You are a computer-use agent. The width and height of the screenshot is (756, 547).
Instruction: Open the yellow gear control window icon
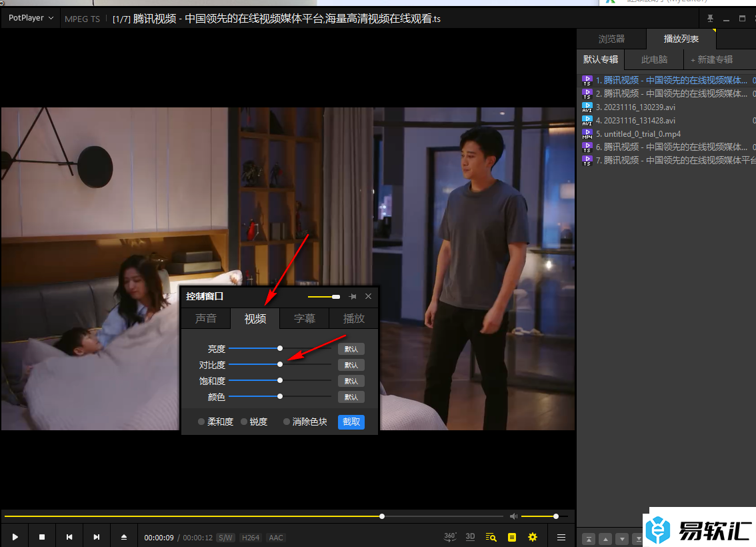pos(533,537)
